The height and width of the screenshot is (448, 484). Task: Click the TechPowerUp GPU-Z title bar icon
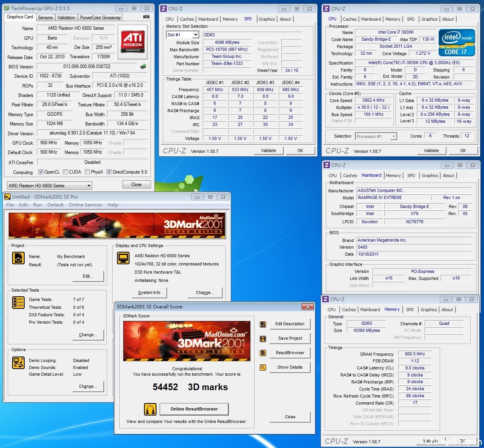(x=7, y=8)
